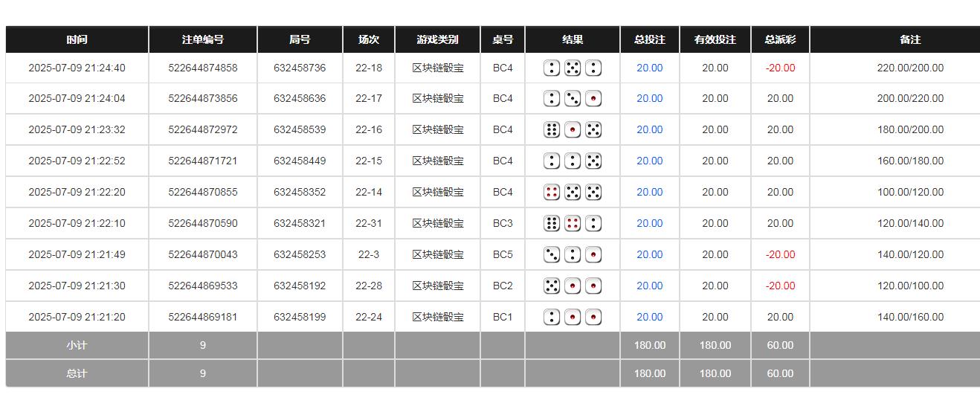Image resolution: width=980 pixels, height=409 pixels.
Task: Open the blue 20.00 total bet for order 522644870590
Action: (x=649, y=223)
